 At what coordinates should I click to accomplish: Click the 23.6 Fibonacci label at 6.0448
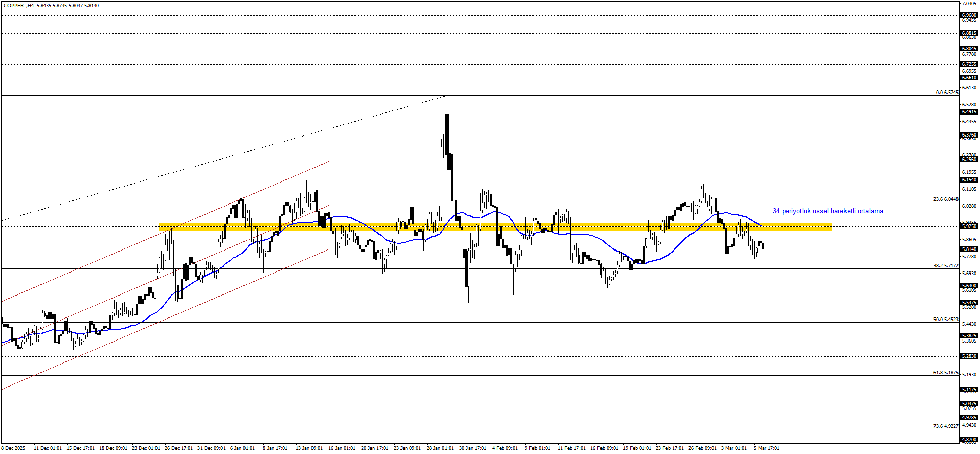pyautogui.click(x=945, y=199)
